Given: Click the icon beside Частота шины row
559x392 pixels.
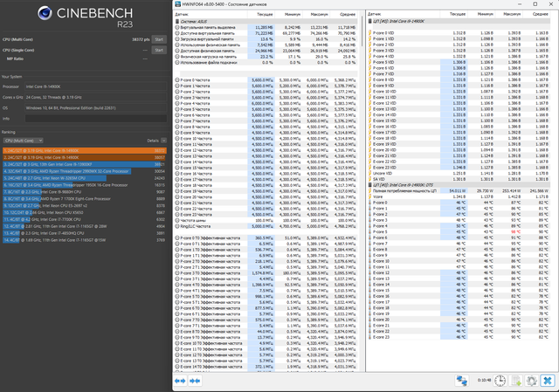Looking at the screenshot, I should (x=177, y=220).
